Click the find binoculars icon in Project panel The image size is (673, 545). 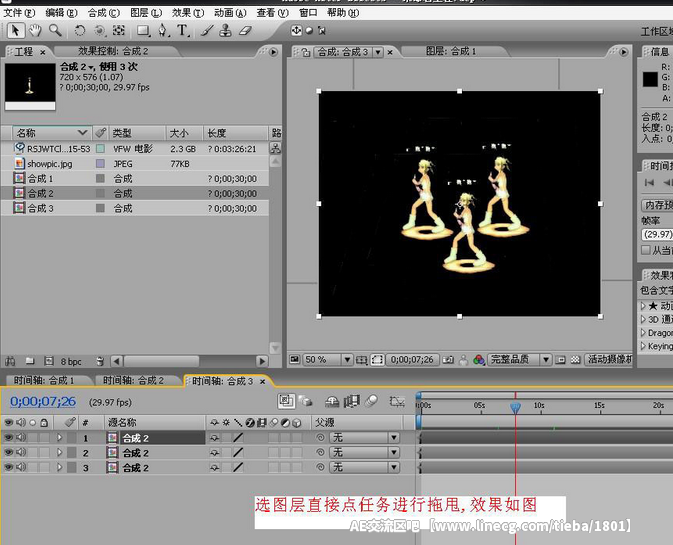(x=10, y=361)
